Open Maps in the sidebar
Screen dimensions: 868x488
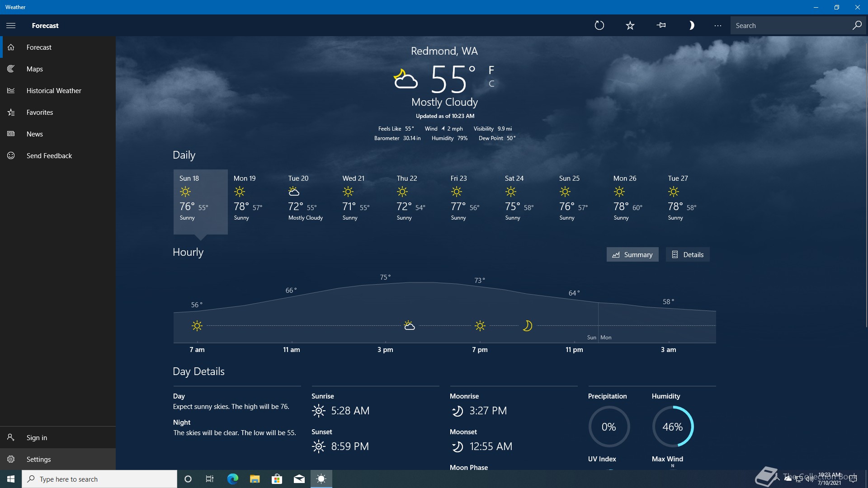58,69
